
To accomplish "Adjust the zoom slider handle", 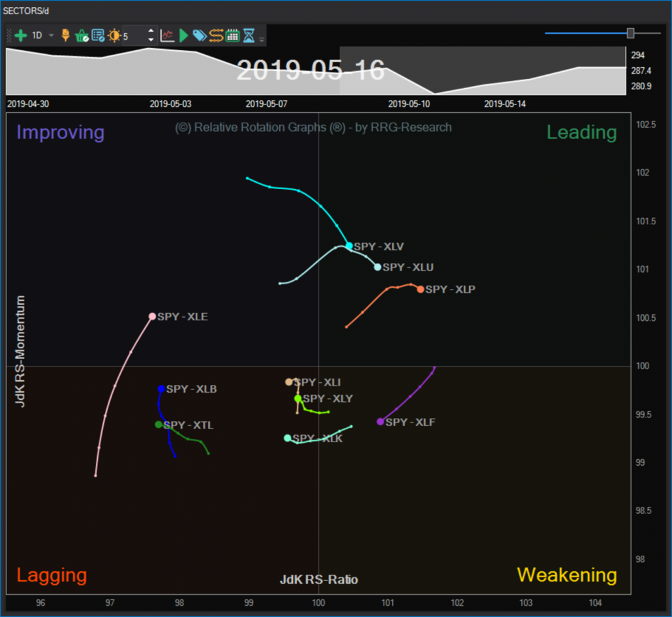I will click(630, 33).
